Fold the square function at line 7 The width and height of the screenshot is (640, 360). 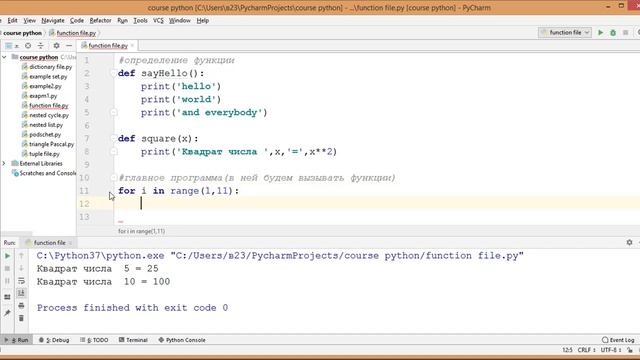[113, 139]
